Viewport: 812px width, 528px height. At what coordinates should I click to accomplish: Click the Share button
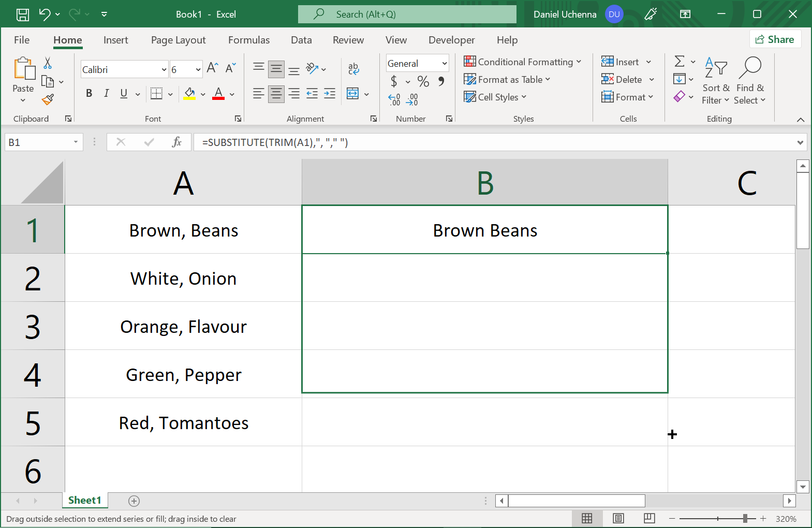pyautogui.click(x=775, y=39)
